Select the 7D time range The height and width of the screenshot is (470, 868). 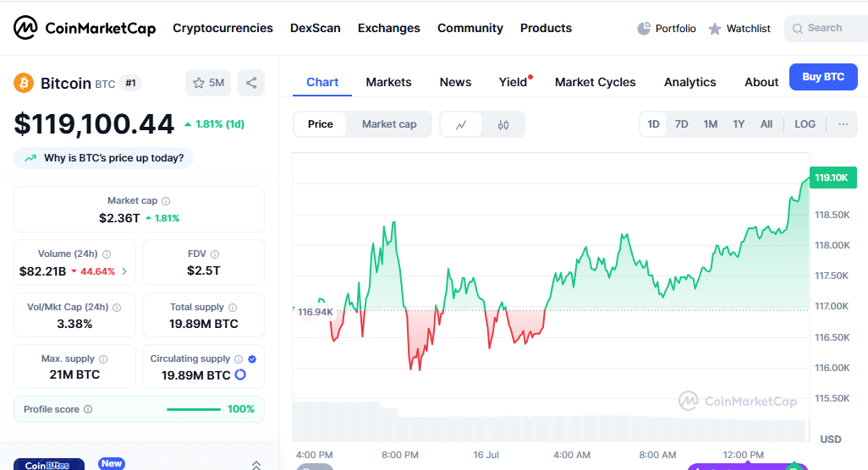pyautogui.click(x=681, y=124)
